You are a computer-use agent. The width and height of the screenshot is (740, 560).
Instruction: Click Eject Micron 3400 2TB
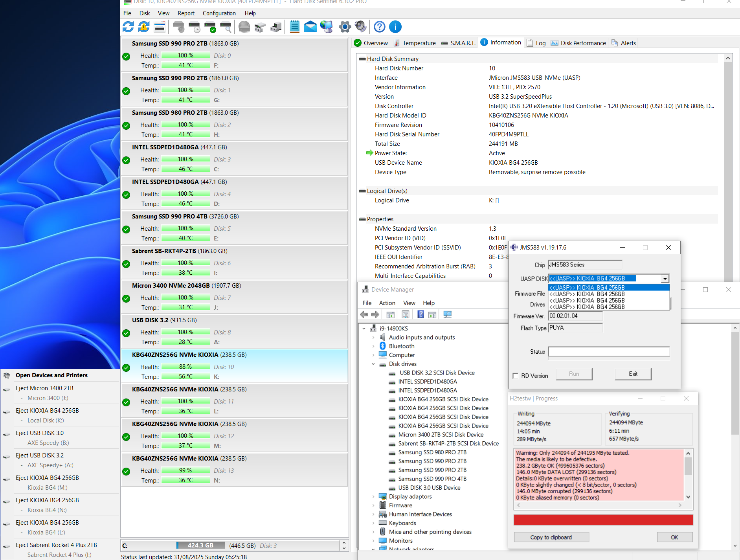click(44, 388)
